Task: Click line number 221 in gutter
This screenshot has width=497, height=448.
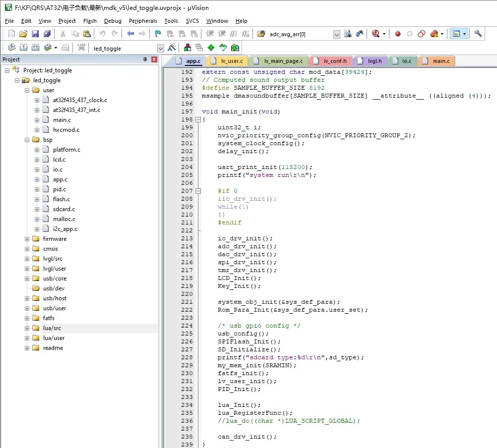Action: [x=186, y=302]
